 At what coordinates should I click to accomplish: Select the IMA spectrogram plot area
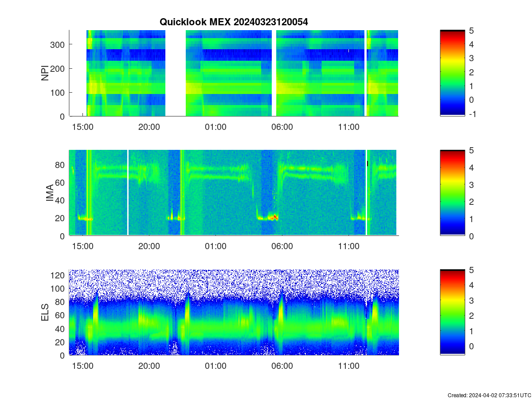pos(234,193)
